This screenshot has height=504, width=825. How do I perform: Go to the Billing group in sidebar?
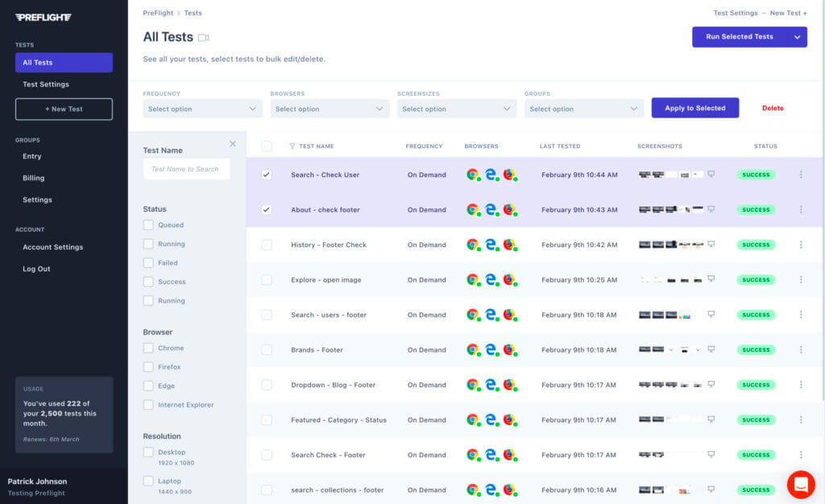34,178
